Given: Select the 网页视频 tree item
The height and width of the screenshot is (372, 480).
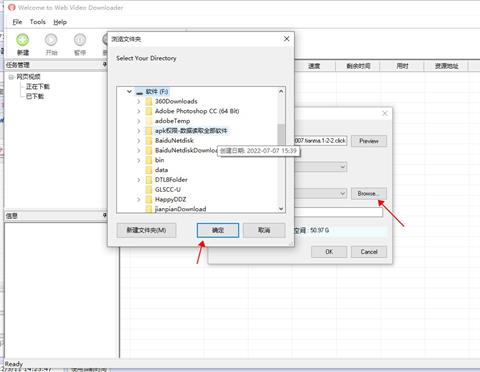Looking at the screenshot, I should [x=29, y=77].
